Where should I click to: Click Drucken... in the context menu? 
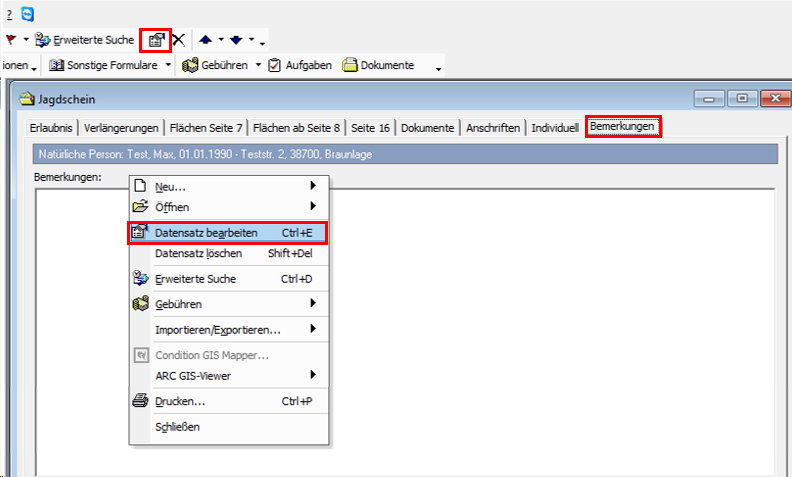180,401
